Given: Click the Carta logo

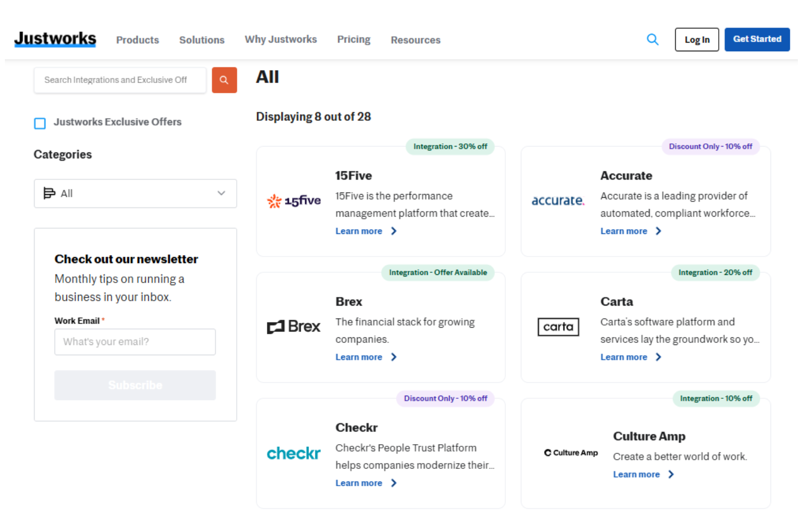Looking at the screenshot, I should 559,327.
